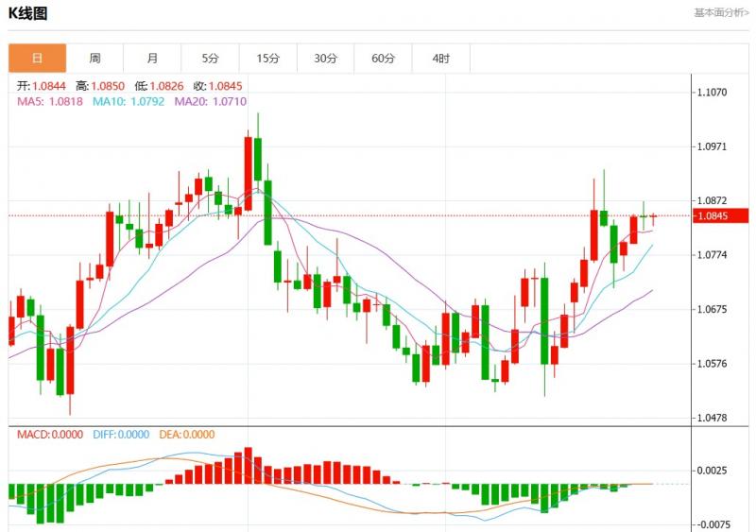756x532 pixels.
Task: Click the K线图 chart title
Action: 28,13
